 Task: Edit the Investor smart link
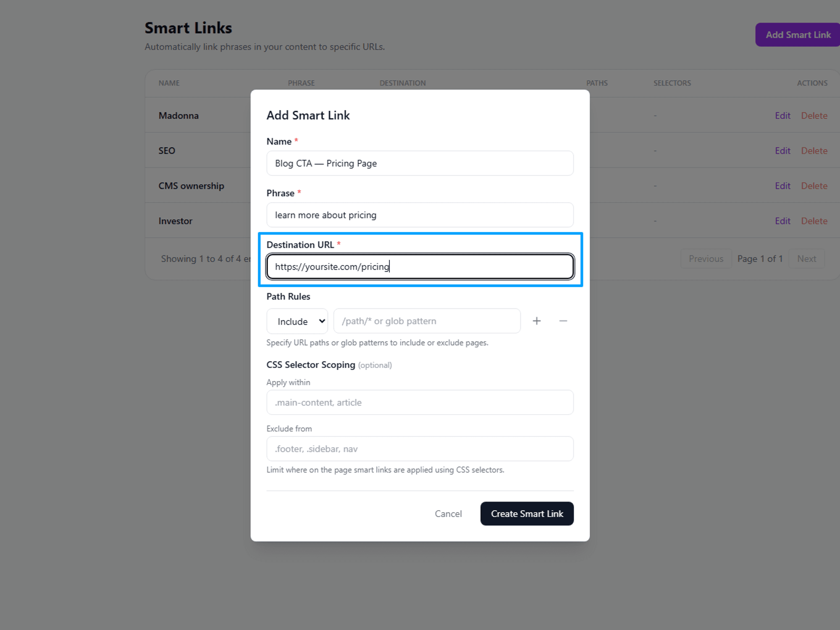(x=782, y=220)
